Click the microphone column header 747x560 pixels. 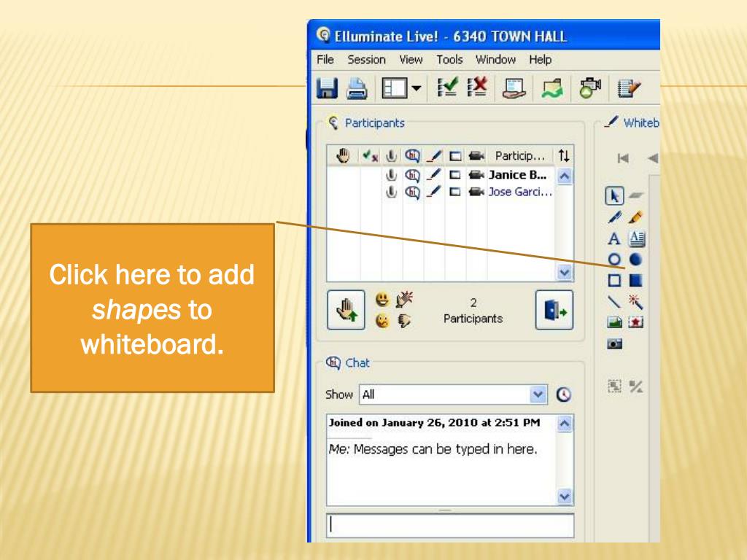(x=391, y=156)
